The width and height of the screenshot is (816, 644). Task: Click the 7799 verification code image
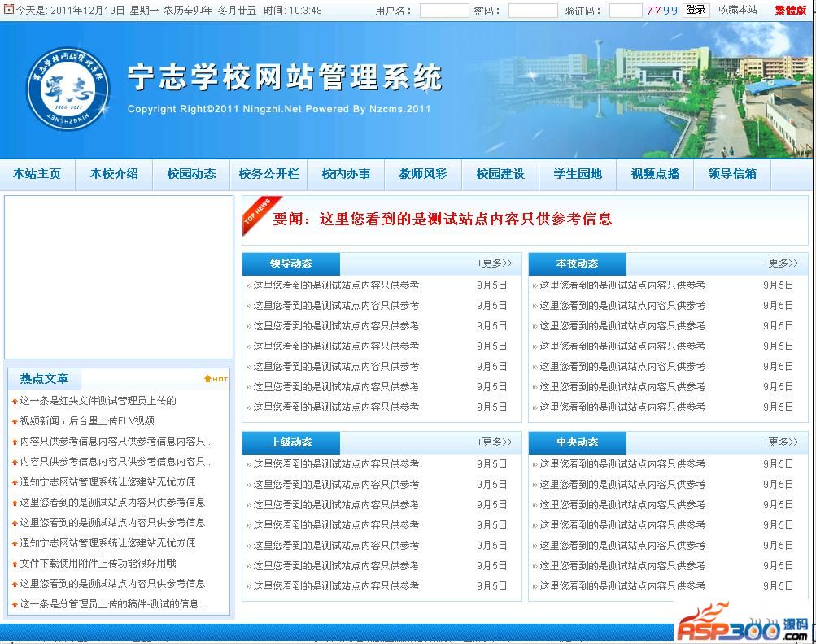click(x=662, y=11)
